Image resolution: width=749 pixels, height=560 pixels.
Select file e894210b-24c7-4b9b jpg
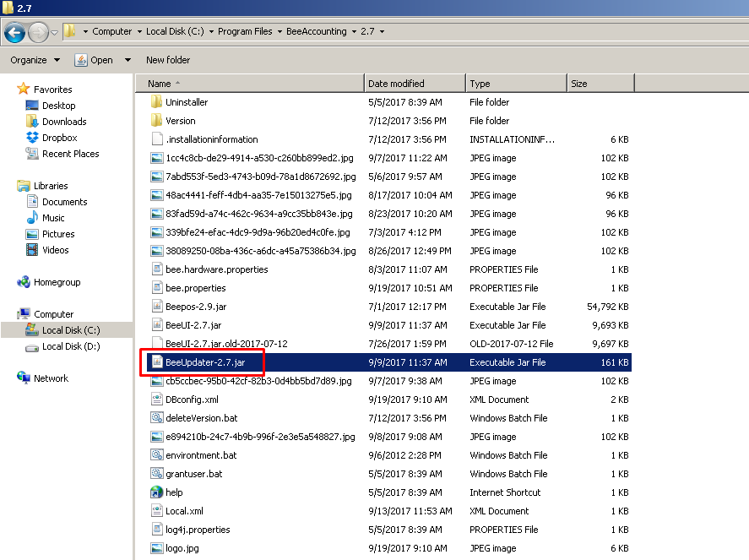click(260, 436)
